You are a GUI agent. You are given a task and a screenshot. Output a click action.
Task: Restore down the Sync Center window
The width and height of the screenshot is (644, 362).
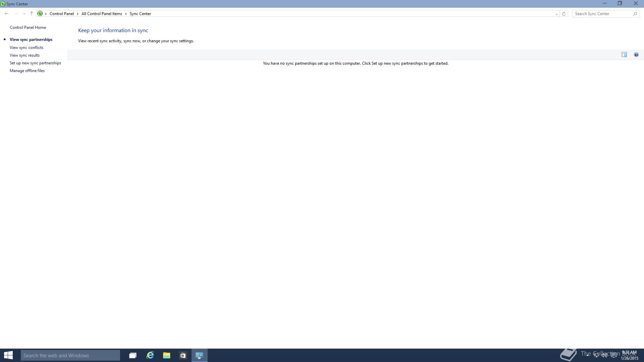(620, 3)
